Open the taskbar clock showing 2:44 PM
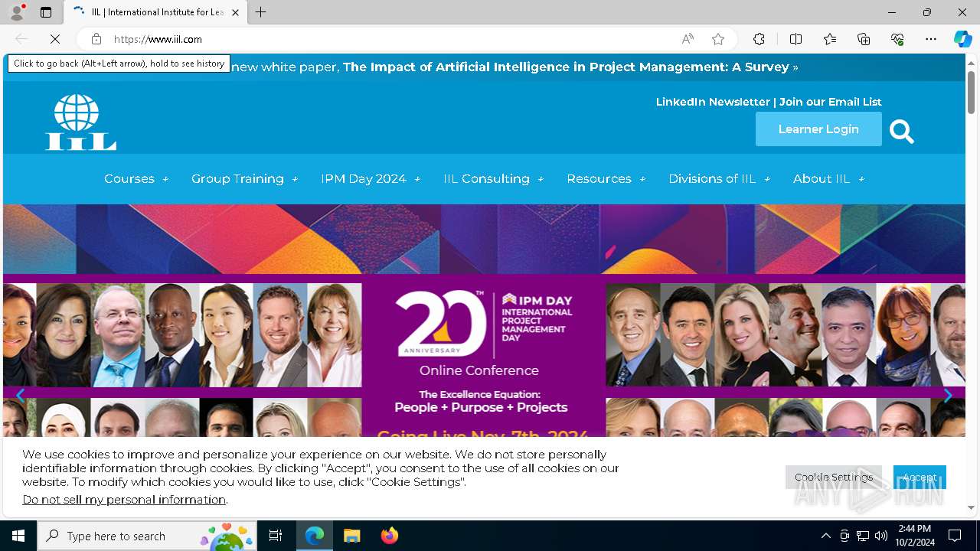This screenshot has width=980, height=551. point(915,536)
